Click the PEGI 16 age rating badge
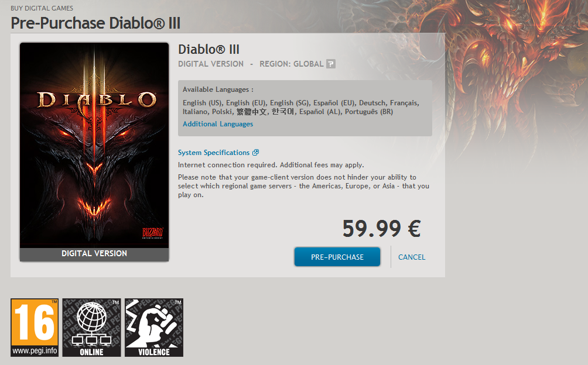Viewport: 588px width, 365px height. [x=35, y=327]
